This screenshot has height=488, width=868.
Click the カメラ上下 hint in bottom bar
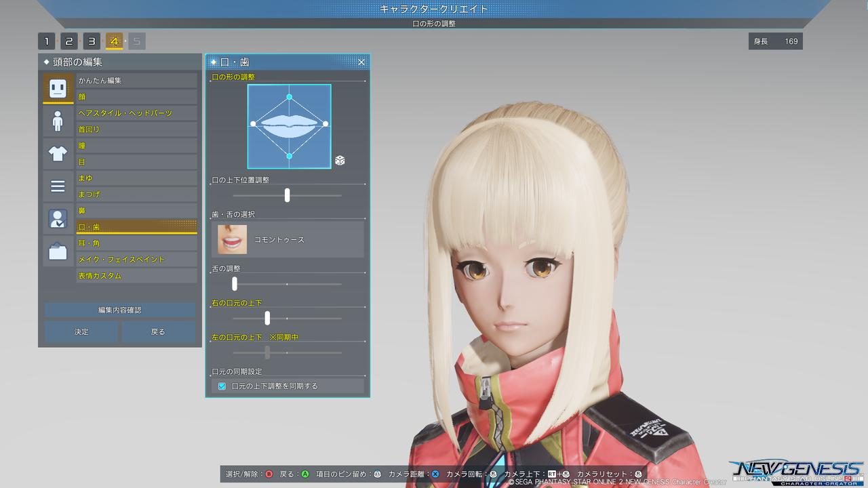tap(537, 474)
